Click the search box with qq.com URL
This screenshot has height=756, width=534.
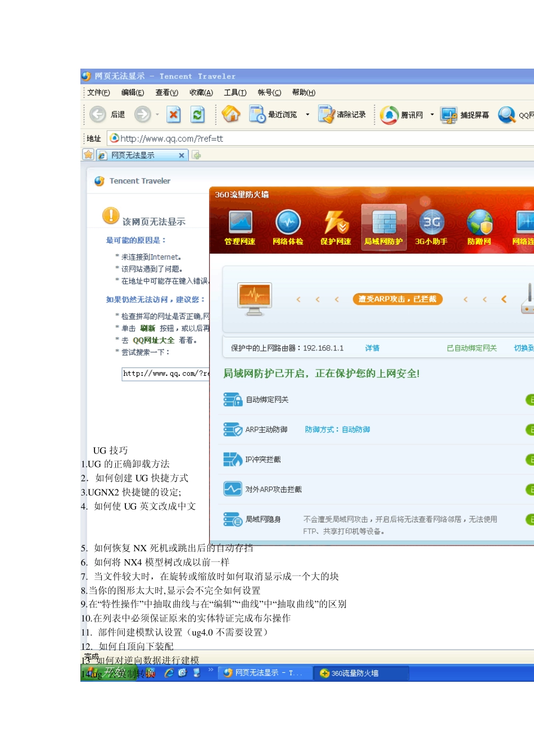point(166,373)
